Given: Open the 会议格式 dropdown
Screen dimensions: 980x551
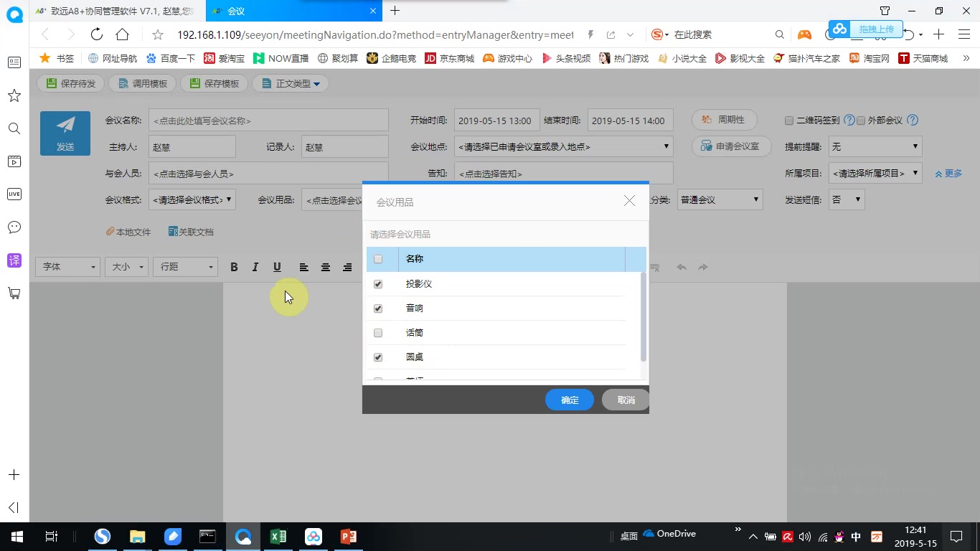Looking at the screenshot, I should tap(192, 199).
